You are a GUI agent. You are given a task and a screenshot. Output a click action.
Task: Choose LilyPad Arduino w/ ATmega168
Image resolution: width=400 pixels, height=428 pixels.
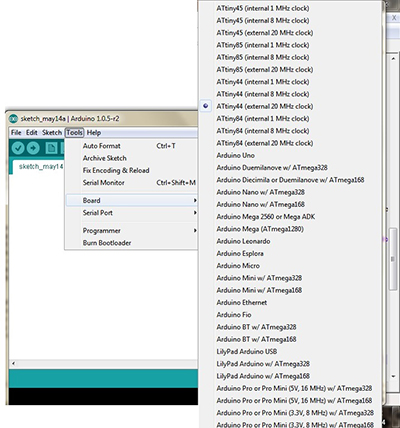click(x=263, y=376)
